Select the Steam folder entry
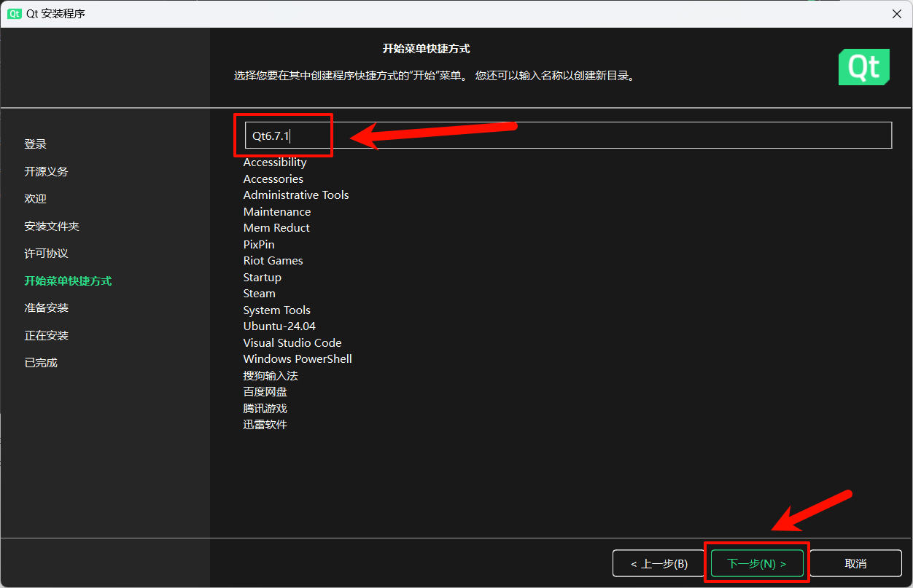The height and width of the screenshot is (588, 913). click(260, 294)
